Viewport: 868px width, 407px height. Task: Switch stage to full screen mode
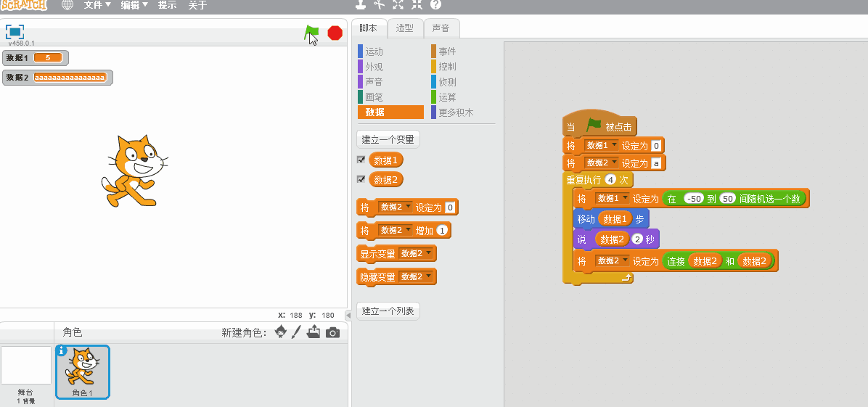[x=15, y=32]
